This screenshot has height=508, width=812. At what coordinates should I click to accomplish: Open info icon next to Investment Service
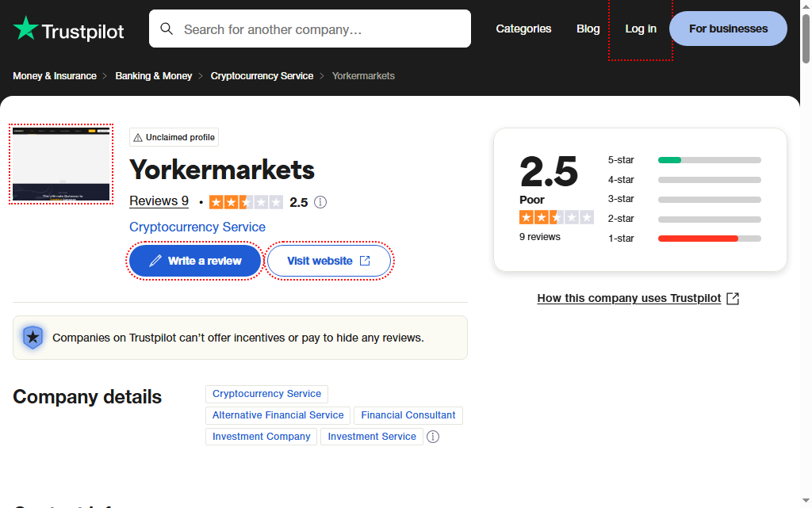coord(433,437)
